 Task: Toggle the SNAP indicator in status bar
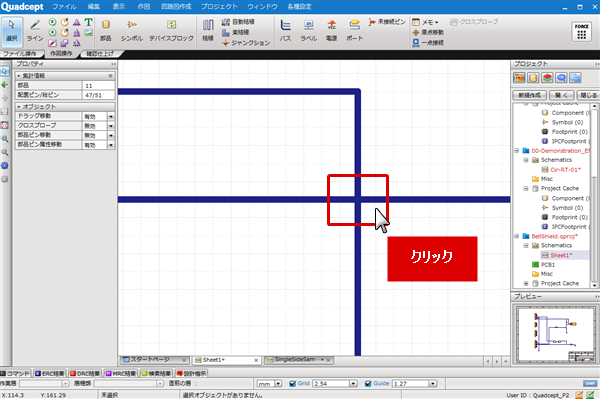pos(590,383)
